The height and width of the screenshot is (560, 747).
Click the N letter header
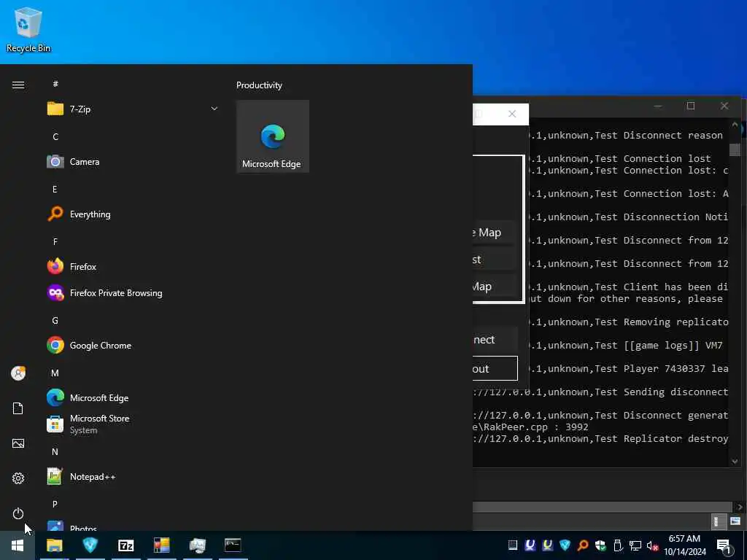pyautogui.click(x=55, y=451)
